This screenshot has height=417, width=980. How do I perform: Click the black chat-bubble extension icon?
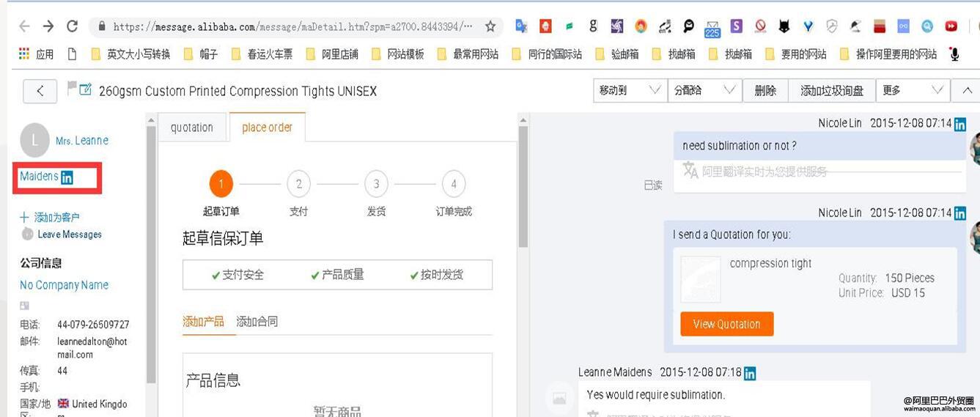click(688, 26)
